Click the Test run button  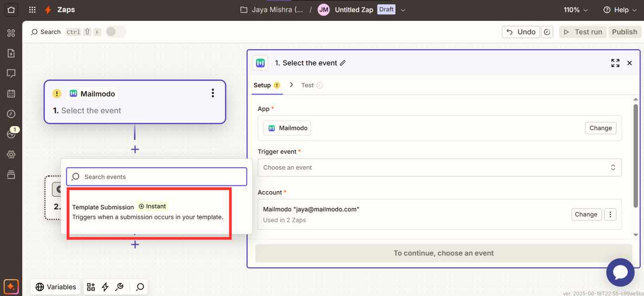(x=583, y=32)
